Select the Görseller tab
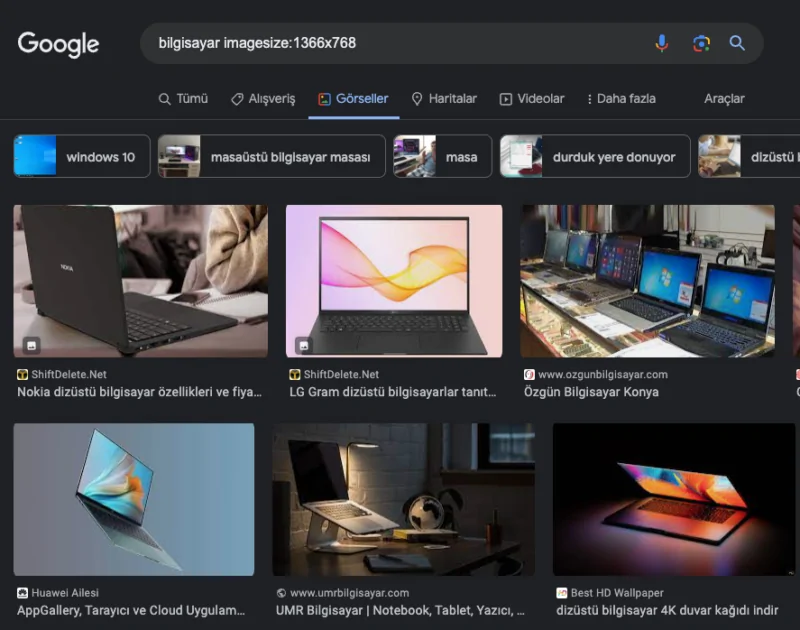The image size is (800, 630). pyautogui.click(x=354, y=99)
